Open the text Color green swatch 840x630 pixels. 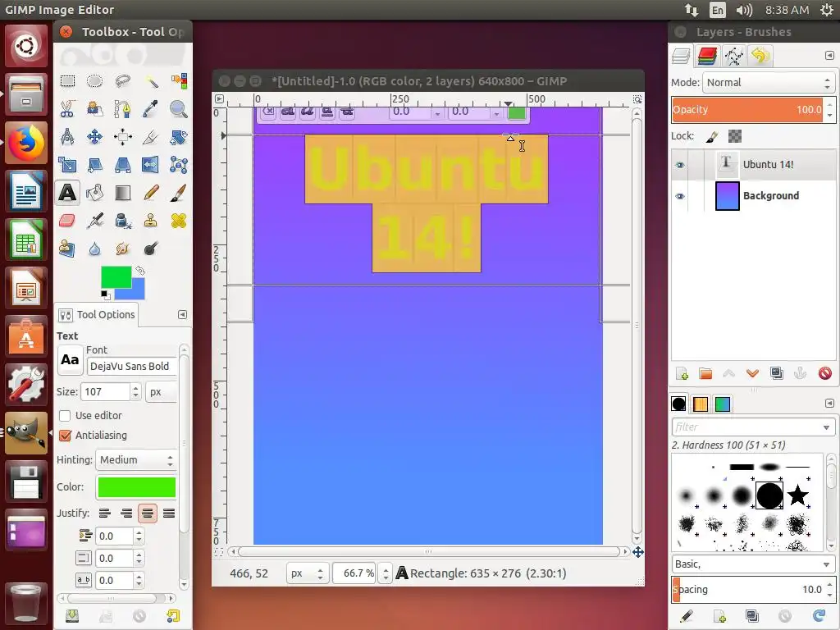coord(137,487)
